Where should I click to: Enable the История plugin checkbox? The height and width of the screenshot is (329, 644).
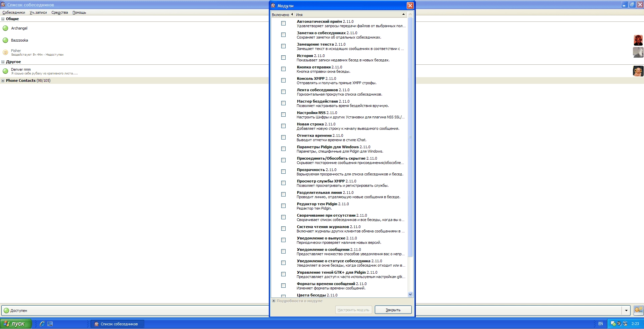pyautogui.click(x=283, y=58)
